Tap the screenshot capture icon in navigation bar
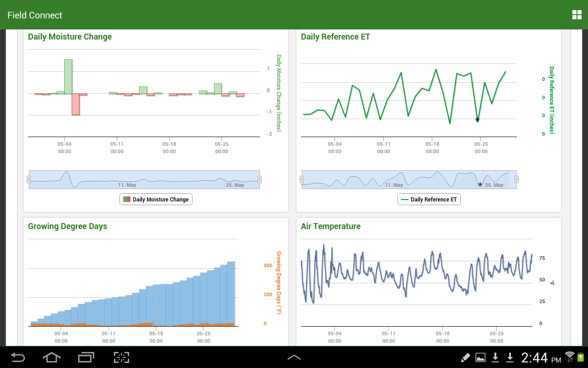The image size is (588, 368). point(122,357)
